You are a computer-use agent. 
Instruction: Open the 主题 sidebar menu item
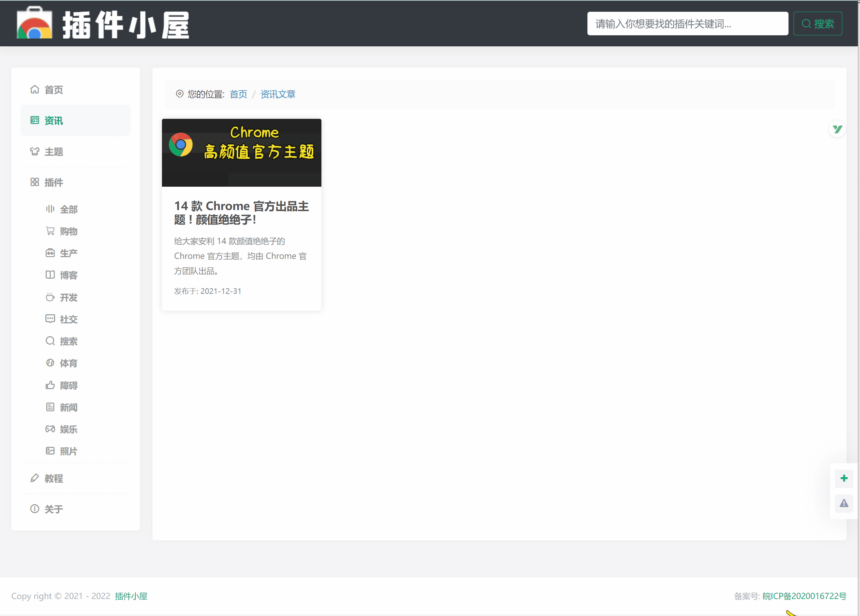tap(53, 152)
